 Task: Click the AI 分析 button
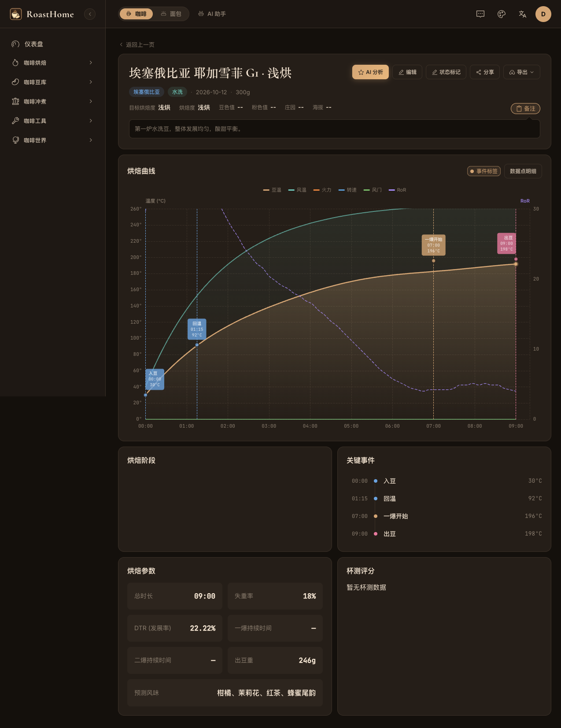point(370,72)
